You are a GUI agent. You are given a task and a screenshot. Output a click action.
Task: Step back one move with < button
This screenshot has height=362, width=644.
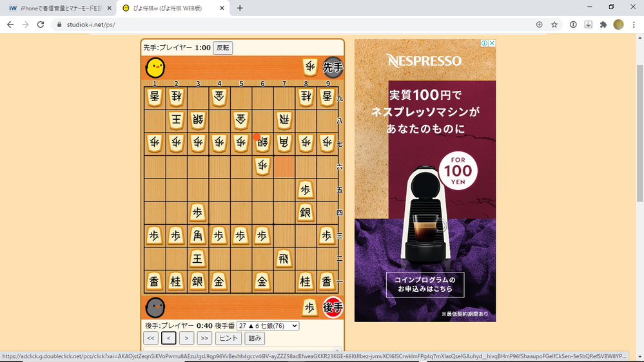169,338
